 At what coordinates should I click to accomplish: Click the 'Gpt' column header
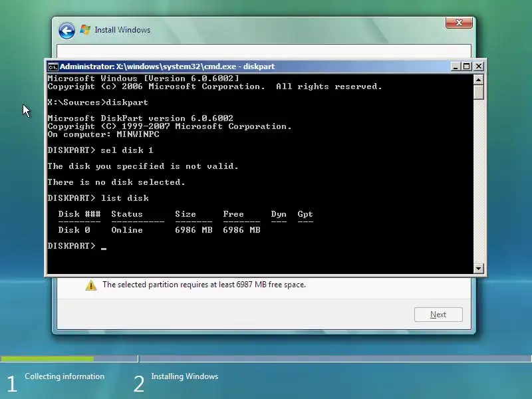tap(305, 214)
